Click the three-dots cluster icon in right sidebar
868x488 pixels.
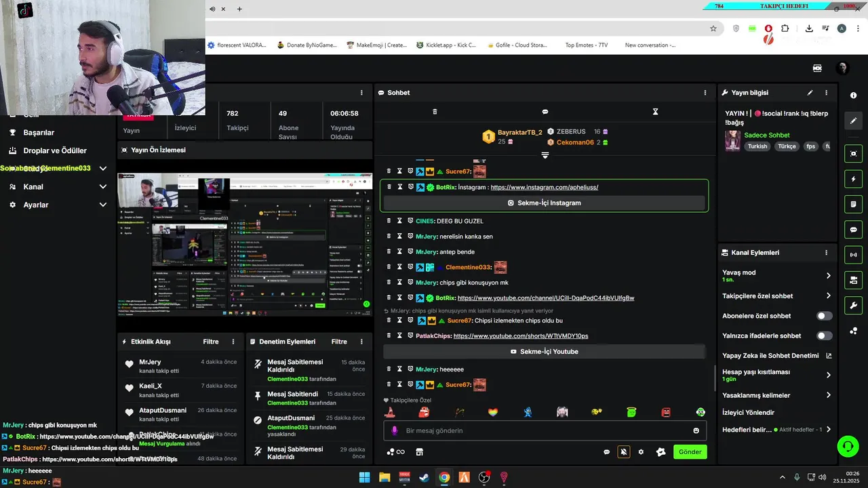pyautogui.click(x=853, y=331)
